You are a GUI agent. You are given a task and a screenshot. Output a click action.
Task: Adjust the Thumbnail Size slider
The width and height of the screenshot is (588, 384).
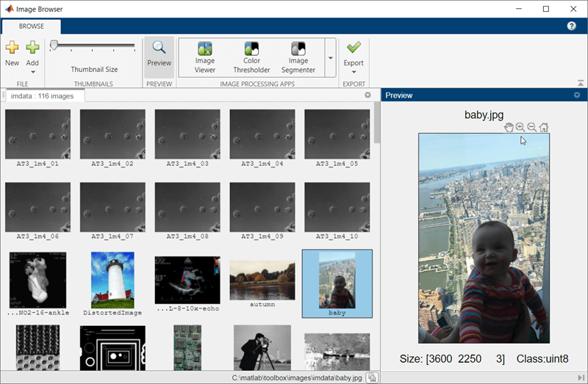[x=55, y=46]
